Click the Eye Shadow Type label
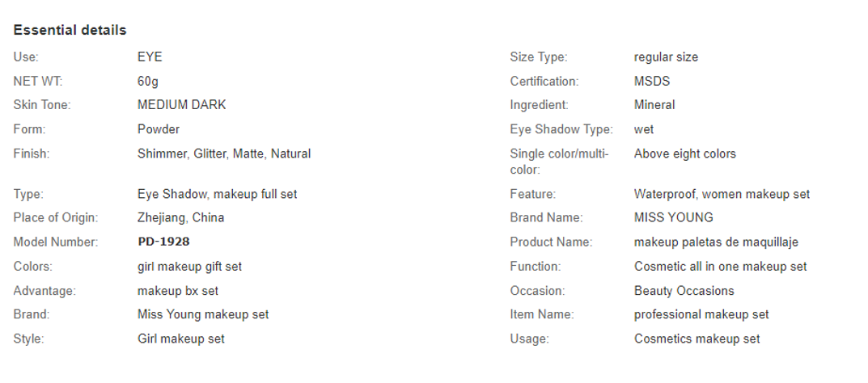Image resolution: width=868 pixels, height=383 pixels. [x=561, y=129]
